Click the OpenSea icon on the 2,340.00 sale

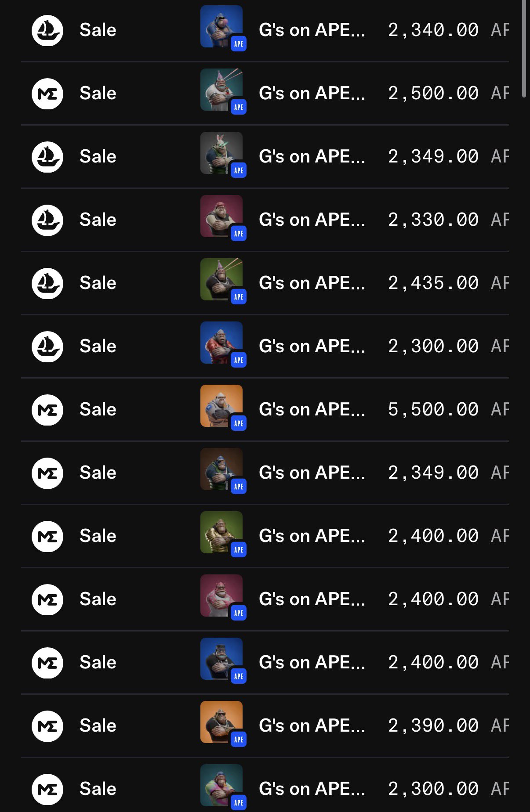[x=47, y=31]
